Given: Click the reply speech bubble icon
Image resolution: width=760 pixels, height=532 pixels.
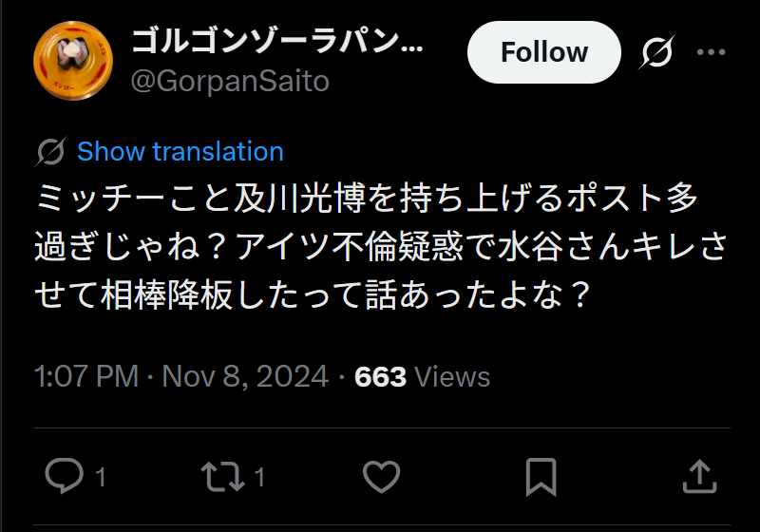Looking at the screenshot, I should [x=64, y=475].
